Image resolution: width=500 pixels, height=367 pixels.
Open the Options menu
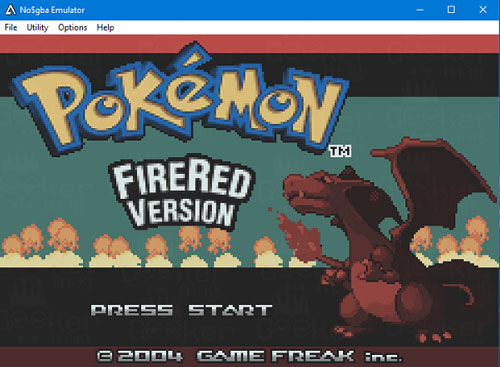click(72, 27)
